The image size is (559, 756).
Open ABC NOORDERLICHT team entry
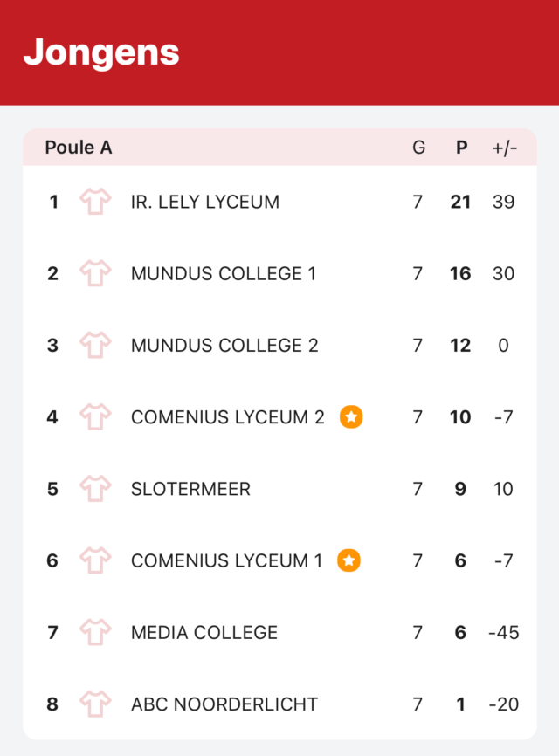point(279,704)
